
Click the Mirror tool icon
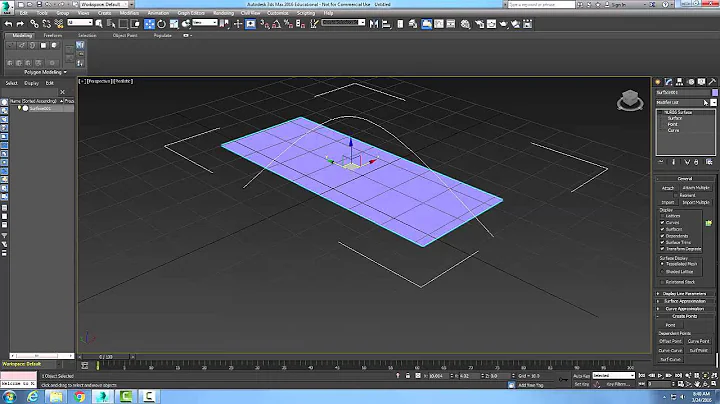[x=374, y=24]
